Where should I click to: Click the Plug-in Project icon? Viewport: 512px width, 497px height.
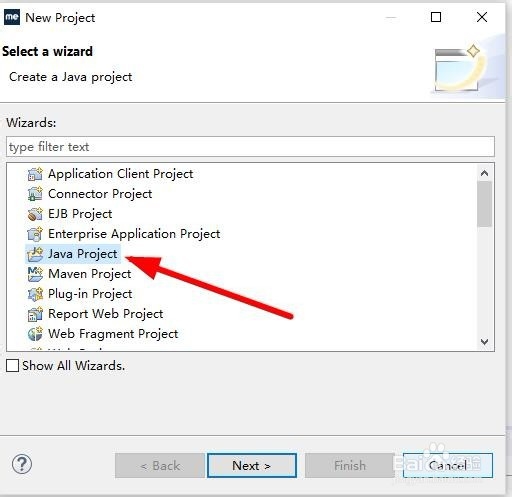point(35,294)
